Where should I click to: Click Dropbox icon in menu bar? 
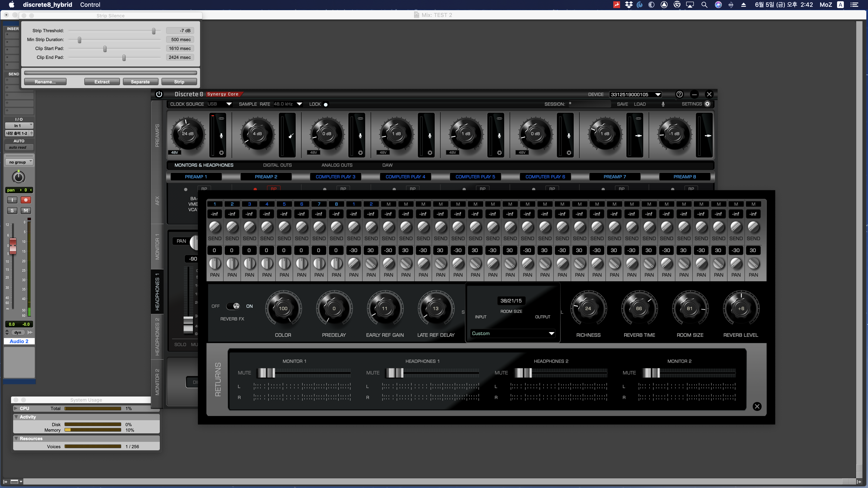click(x=629, y=5)
